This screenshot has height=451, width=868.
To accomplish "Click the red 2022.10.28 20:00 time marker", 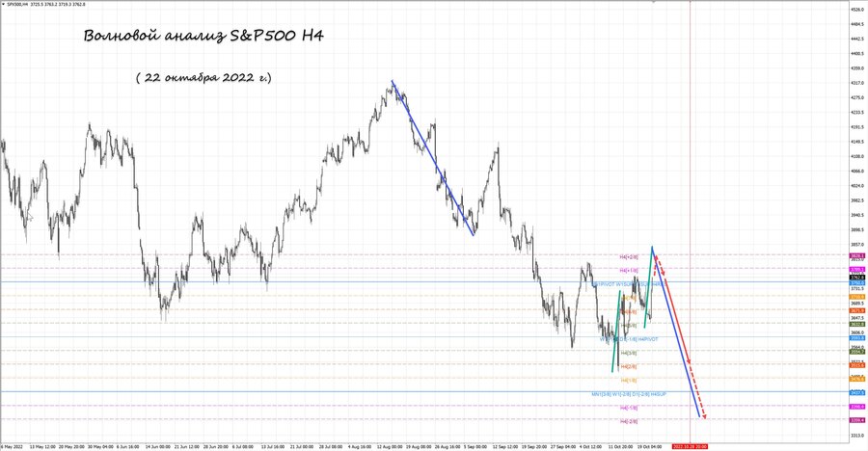I will pos(690,446).
